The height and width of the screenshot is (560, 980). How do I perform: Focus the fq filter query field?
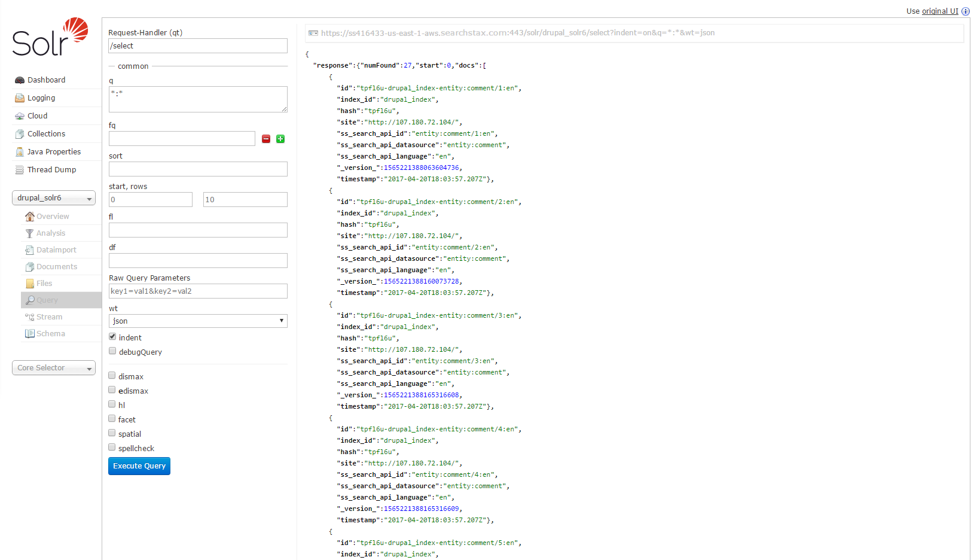(x=182, y=139)
